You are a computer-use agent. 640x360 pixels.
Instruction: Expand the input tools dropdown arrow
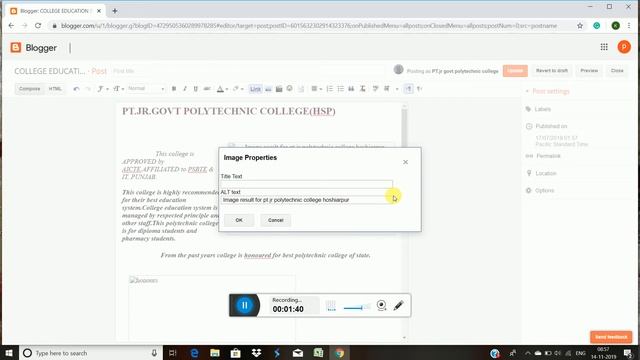pos(397,89)
